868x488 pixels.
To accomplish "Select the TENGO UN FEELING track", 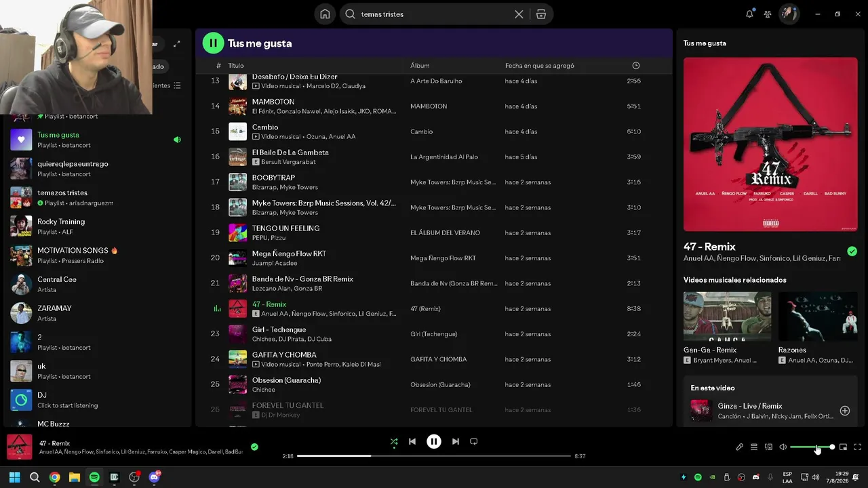I will (285, 228).
